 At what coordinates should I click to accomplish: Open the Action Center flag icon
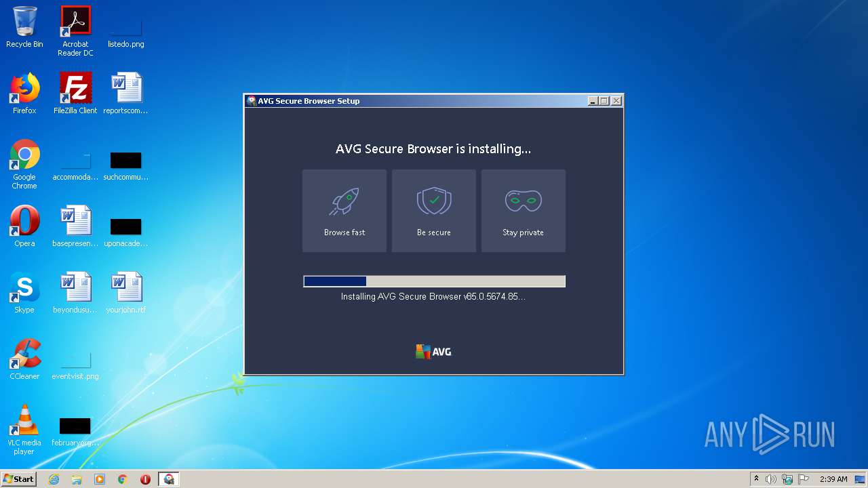click(x=804, y=479)
